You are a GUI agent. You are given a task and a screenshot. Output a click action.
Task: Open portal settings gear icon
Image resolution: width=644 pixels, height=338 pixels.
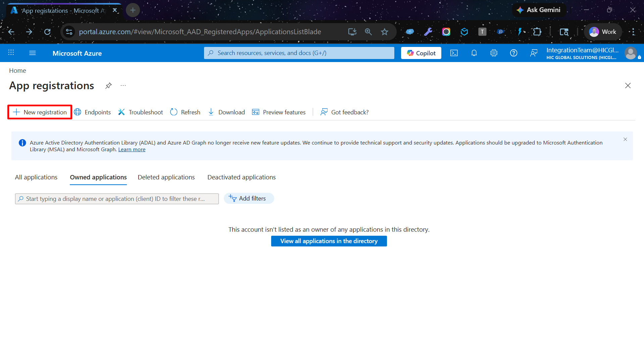click(494, 53)
